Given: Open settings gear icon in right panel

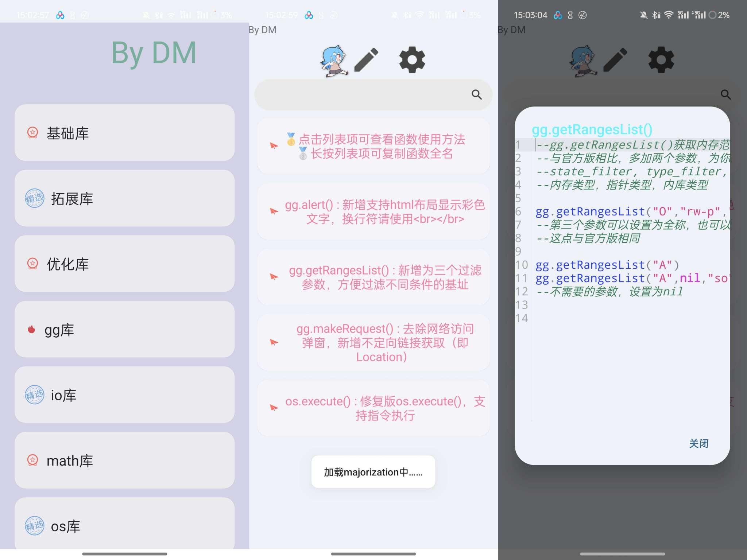Looking at the screenshot, I should click(660, 58).
